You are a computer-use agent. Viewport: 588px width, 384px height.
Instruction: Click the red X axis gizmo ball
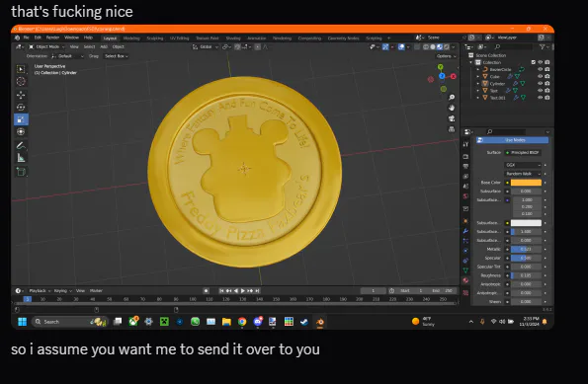[453, 76]
